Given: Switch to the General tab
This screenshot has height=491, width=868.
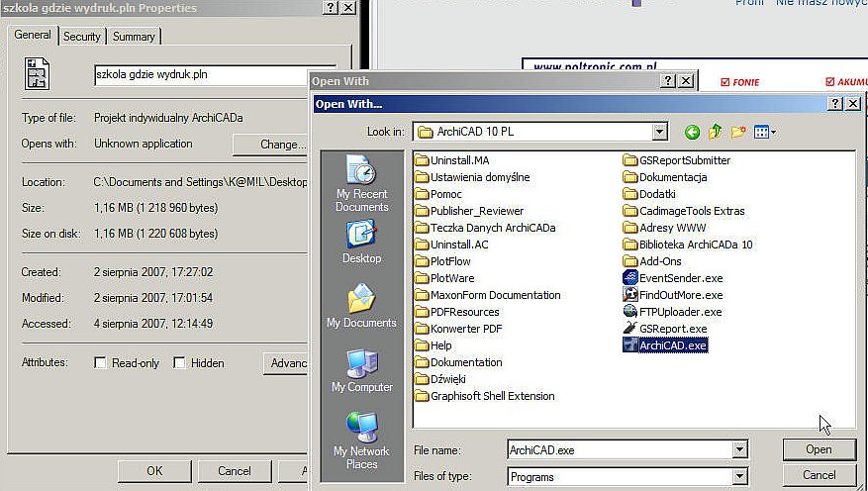Looking at the screenshot, I should point(32,35).
